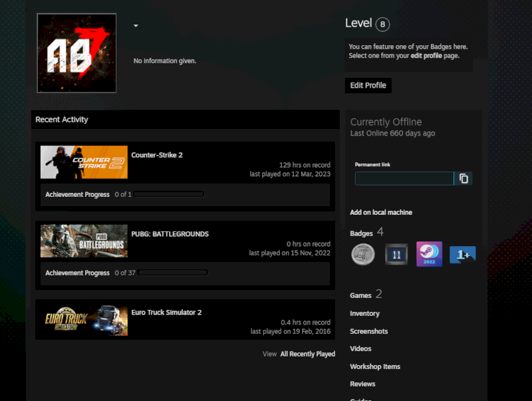Click the permanent link text field
Viewport: 532px width, 401px height.
[x=404, y=178]
